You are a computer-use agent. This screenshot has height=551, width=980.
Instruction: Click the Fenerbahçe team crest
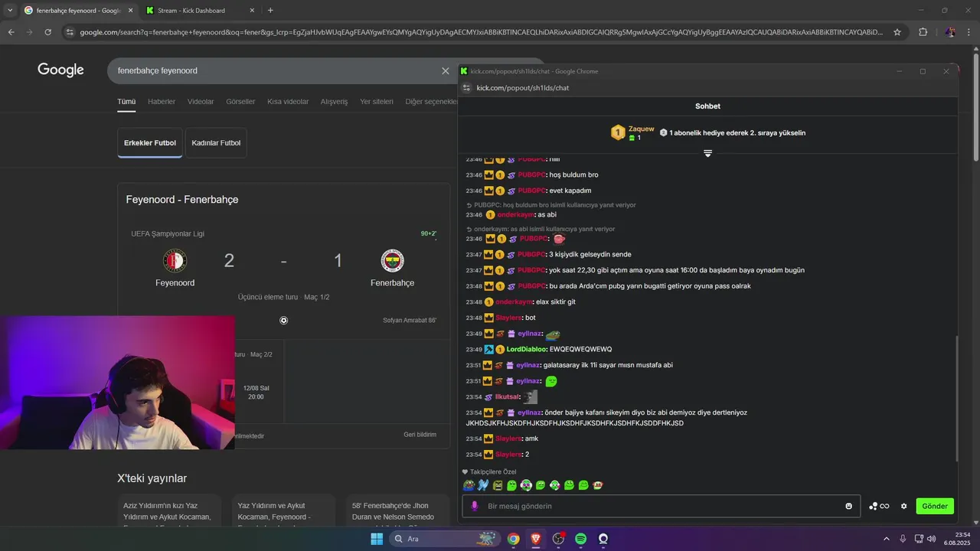pyautogui.click(x=392, y=261)
